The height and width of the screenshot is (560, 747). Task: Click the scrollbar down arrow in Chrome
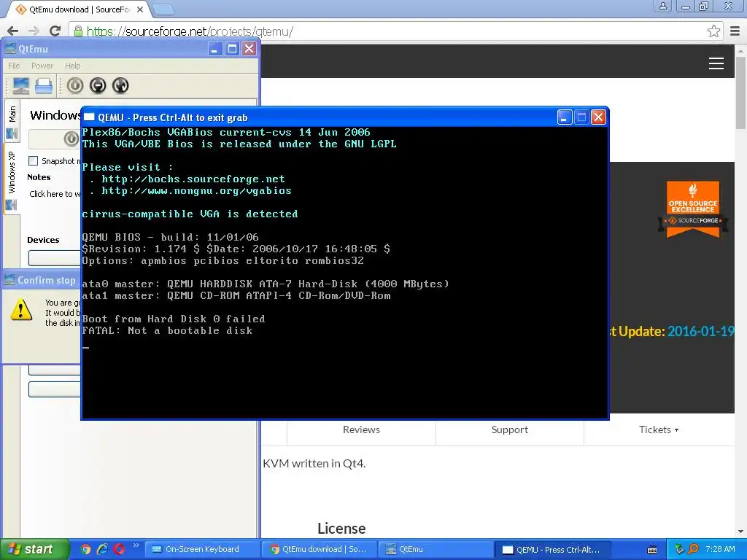(740, 532)
